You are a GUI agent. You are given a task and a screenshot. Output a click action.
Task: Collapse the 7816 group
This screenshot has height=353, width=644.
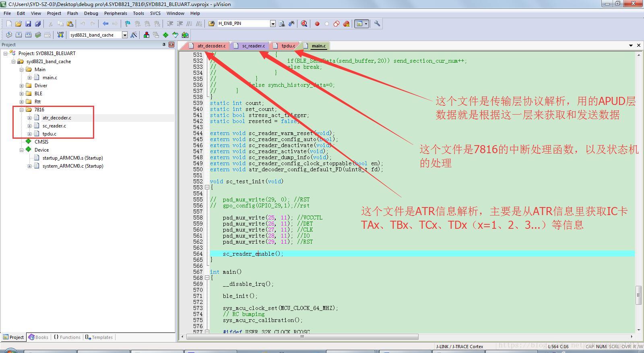click(22, 110)
